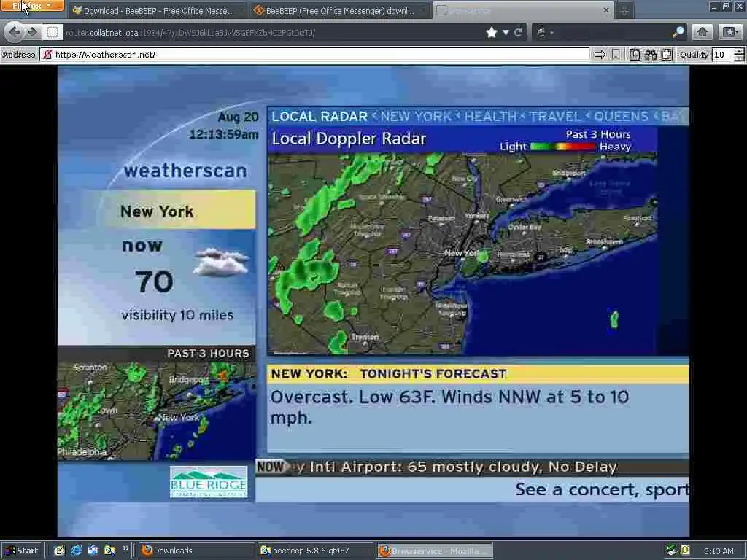Click the NOW ticker label

point(271,467)
